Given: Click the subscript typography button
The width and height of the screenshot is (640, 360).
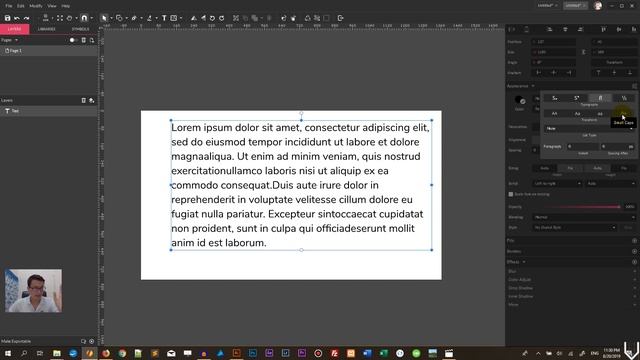Looking at the screenshot, I should pos(554,98).
